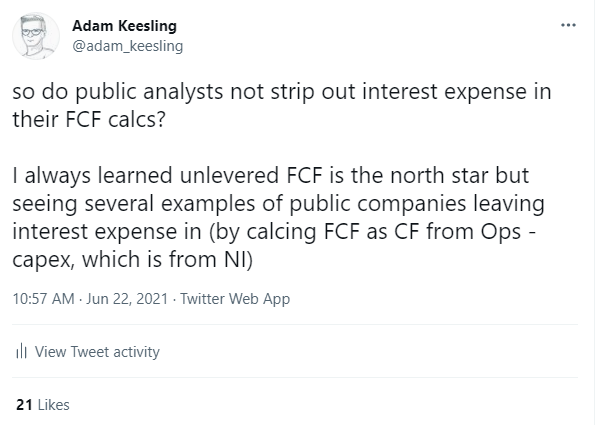Click the tweet activity bar chart icon
This screenshot has height=425, width=603.
click(21, 352)
